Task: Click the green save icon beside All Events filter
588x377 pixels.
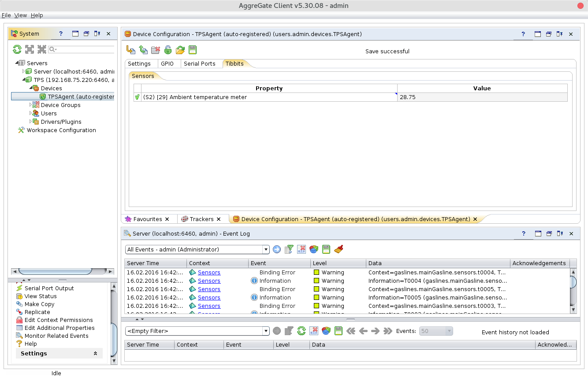Action: pos(326,249)
